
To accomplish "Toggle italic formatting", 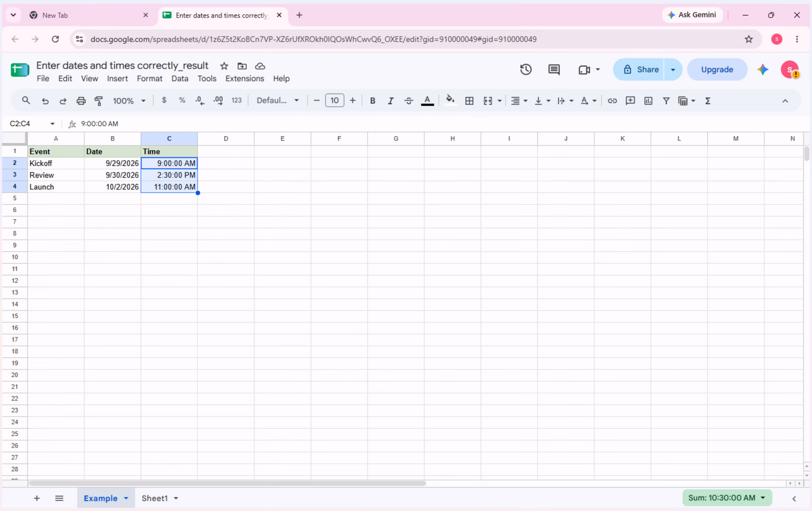I will pyautogui.click(x=390, y=101).
